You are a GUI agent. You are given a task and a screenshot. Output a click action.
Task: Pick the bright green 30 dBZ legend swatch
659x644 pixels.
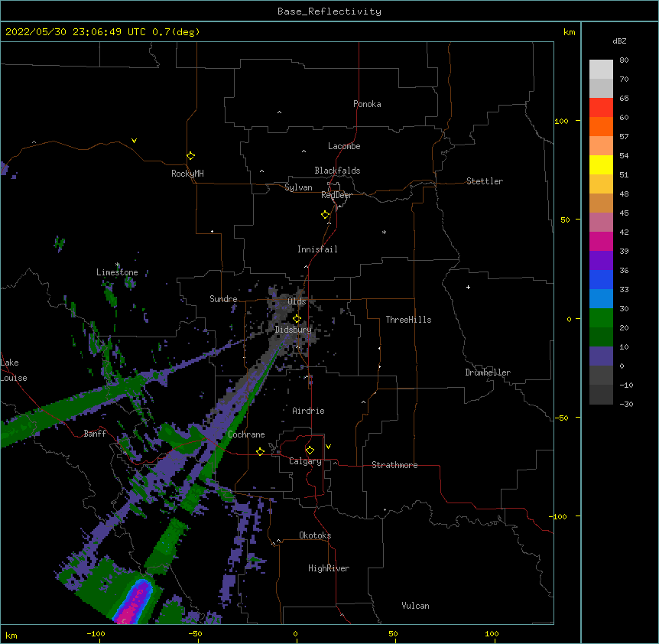point(601,318)
